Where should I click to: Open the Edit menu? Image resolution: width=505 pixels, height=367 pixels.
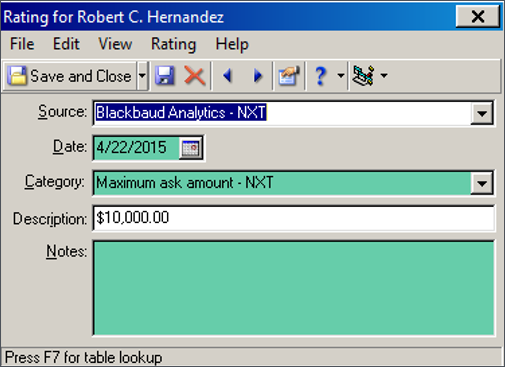coord(66,44)
